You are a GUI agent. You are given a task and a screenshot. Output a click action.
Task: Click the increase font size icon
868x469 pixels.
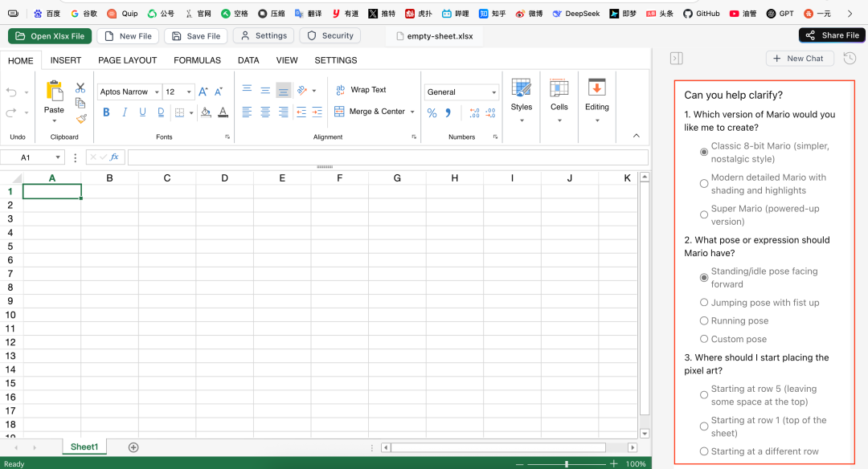(x=203, y=92)
